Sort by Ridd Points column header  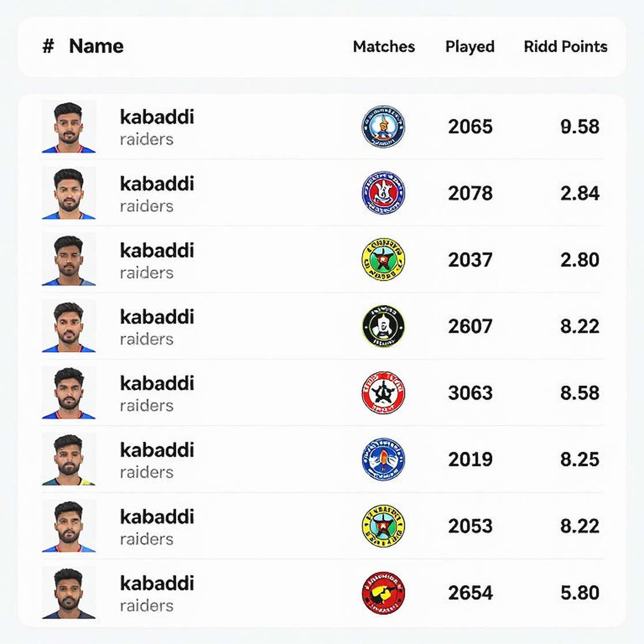tap(566, 46)
